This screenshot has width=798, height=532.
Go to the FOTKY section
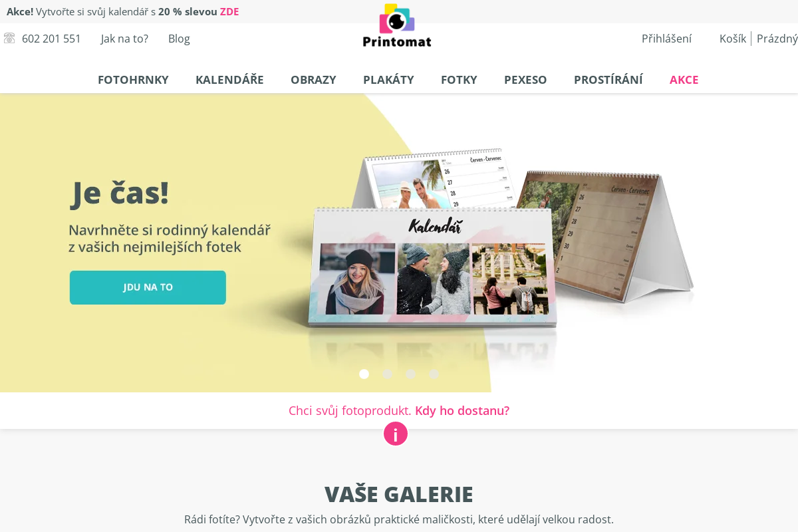coord(459,80)
